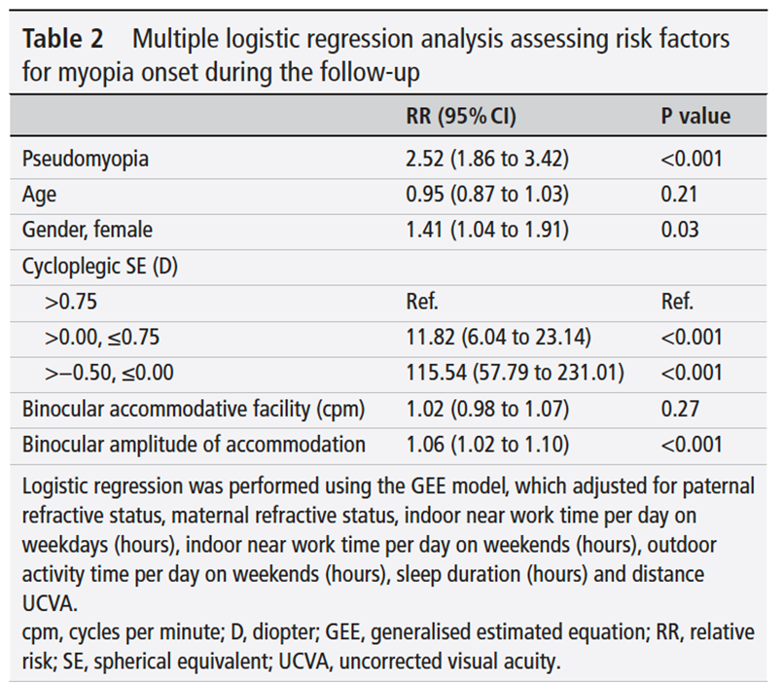
Task: Click the "Pseudomyopia" row label
Action: pyautogui.click(x=86, y=158)
